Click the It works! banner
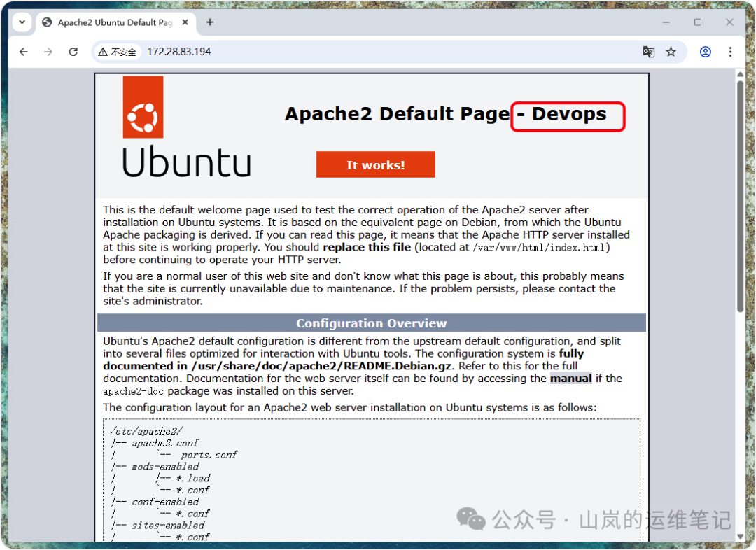756x550 pixels. tap(375, 164)
